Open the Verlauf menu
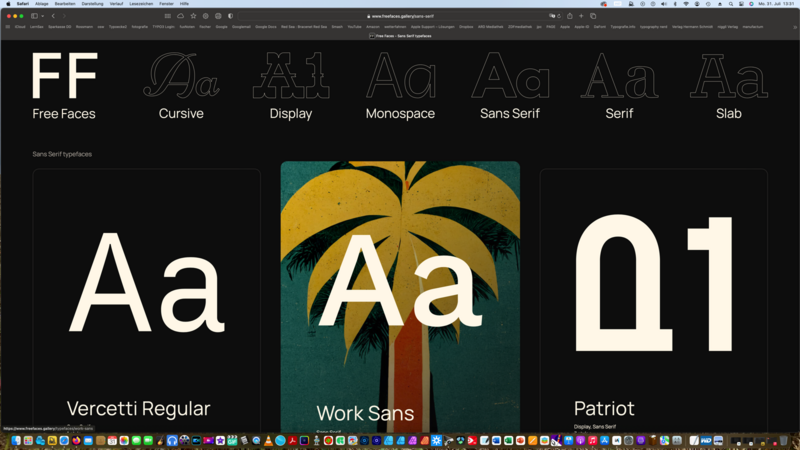The image size is (800, 450). click(117, 4)
